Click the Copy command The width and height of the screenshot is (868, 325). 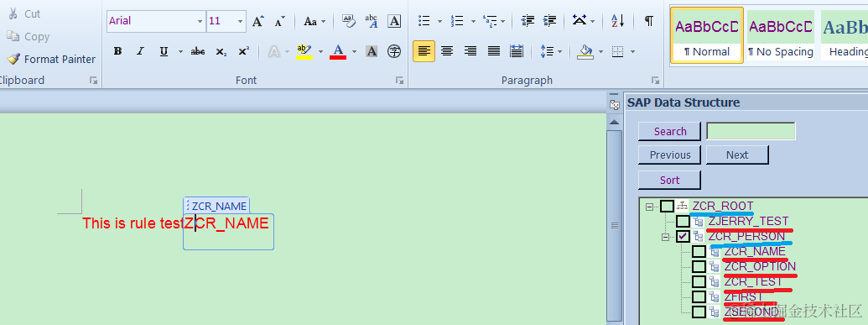click(x=29, y=37)
